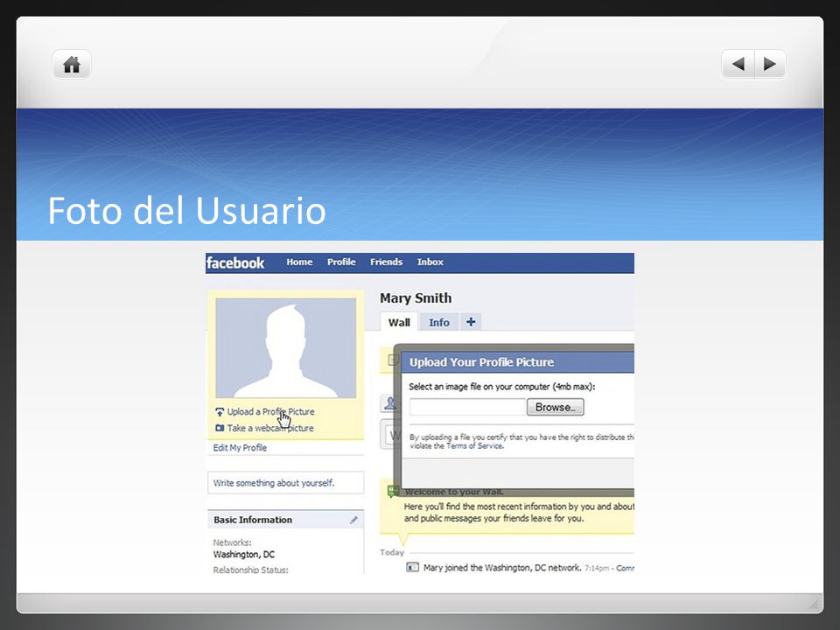This screenshot has height=630, width=840.
Task: Click the blank profile silhouette picture
Action: click(x=285, y=348)
